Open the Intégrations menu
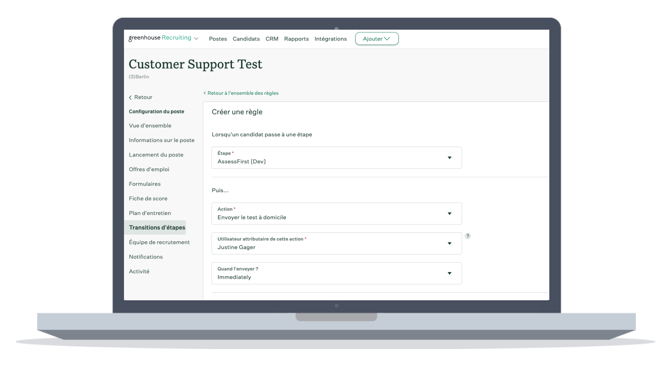670x385 pixels. click(x=331, y=39)
